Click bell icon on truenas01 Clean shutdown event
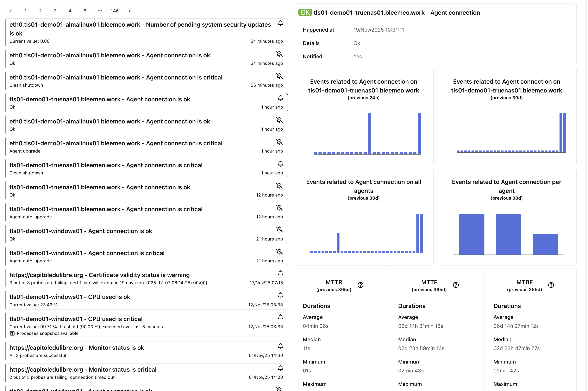This screenshot has width=588, height=391. point(280,164)
